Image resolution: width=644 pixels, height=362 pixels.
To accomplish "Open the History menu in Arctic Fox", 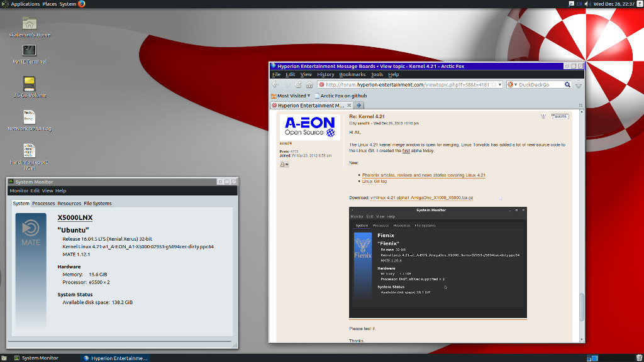I will click(325, 74).
